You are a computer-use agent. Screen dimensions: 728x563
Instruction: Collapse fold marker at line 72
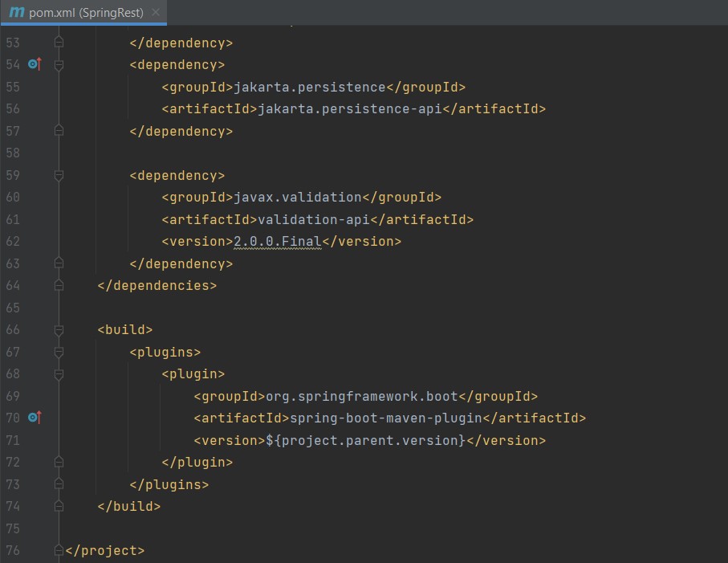pyautogui.click(x=59, y=462)
